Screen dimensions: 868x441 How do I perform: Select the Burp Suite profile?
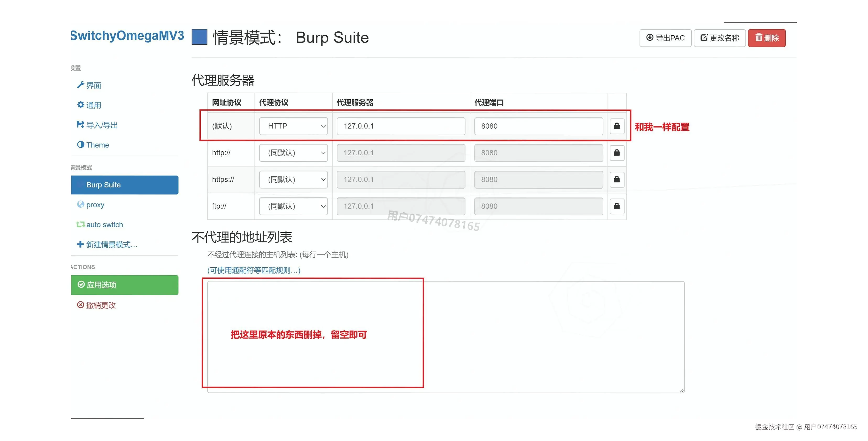[125, 185]
